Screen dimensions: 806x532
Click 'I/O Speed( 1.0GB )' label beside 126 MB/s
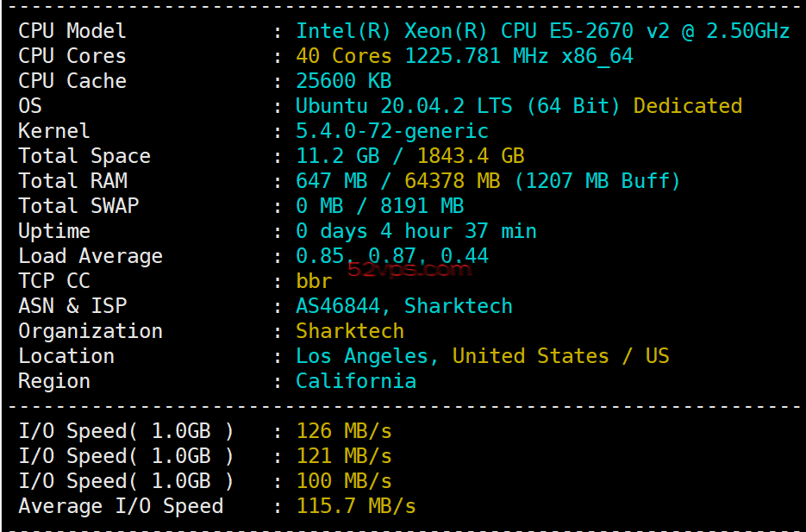coord(126,431)
